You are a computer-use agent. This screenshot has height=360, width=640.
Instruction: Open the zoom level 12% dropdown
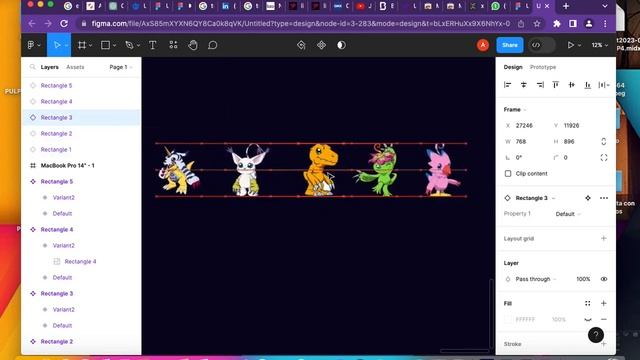[x=600, y=45]
